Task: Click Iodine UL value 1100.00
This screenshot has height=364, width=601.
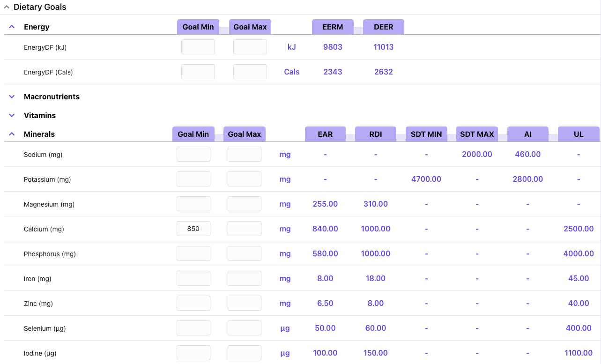Action: point(579,353)
